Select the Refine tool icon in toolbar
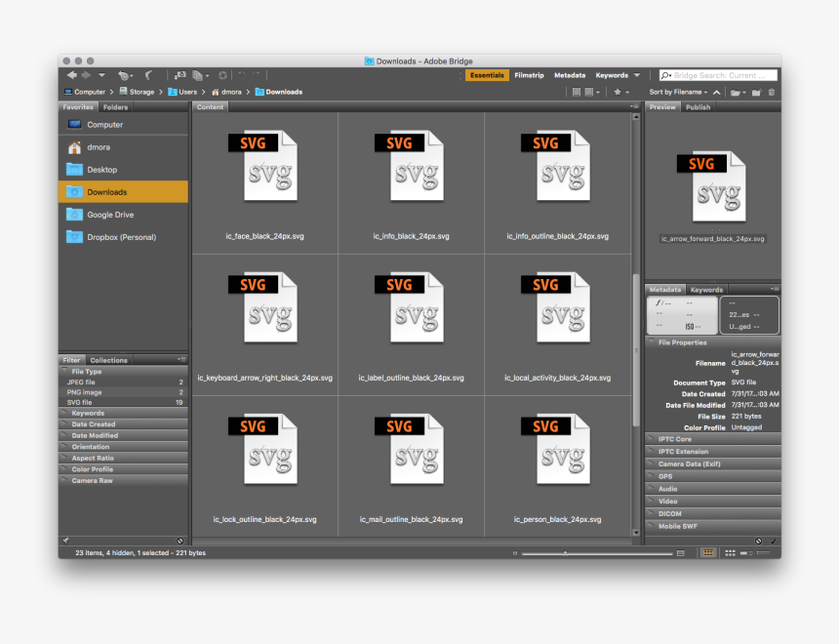 pyautogui.click(x=199, y=74)
